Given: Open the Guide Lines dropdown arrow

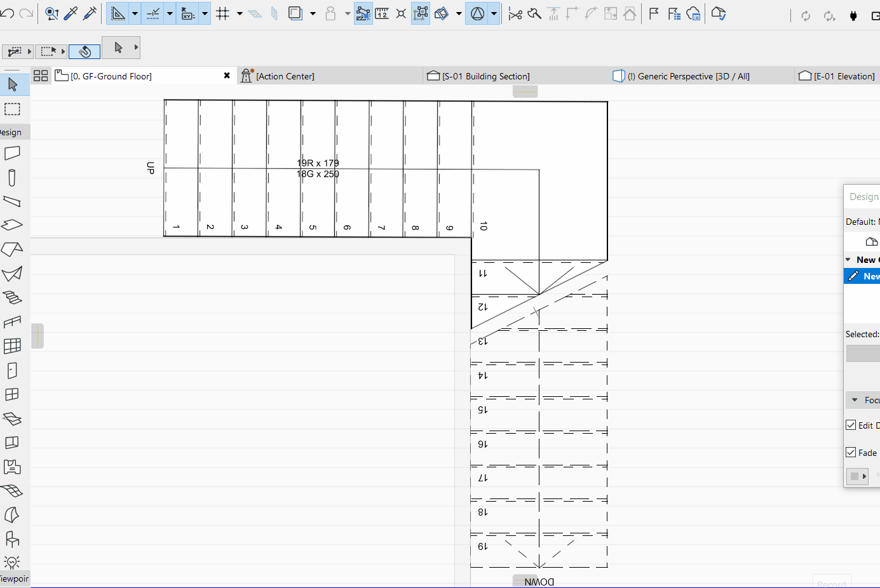Looking at the screenshot, I should (170, 13).
